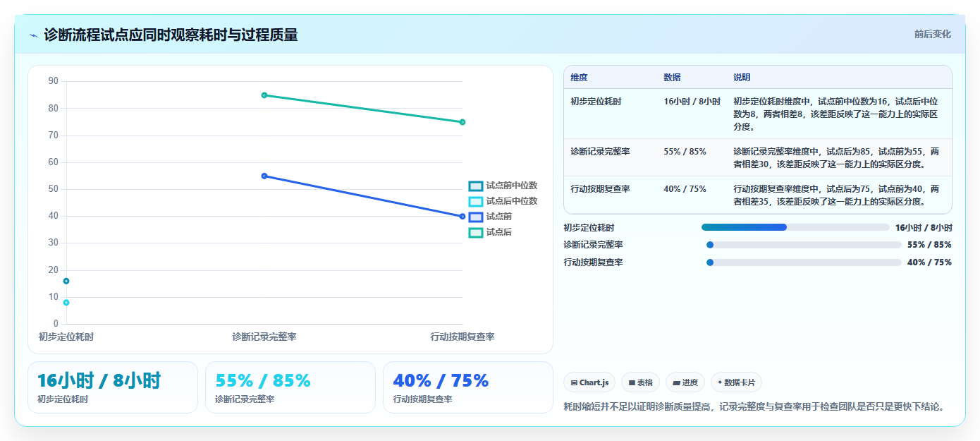
Task: Click the lightning icon beside the title
Action: 33,35
